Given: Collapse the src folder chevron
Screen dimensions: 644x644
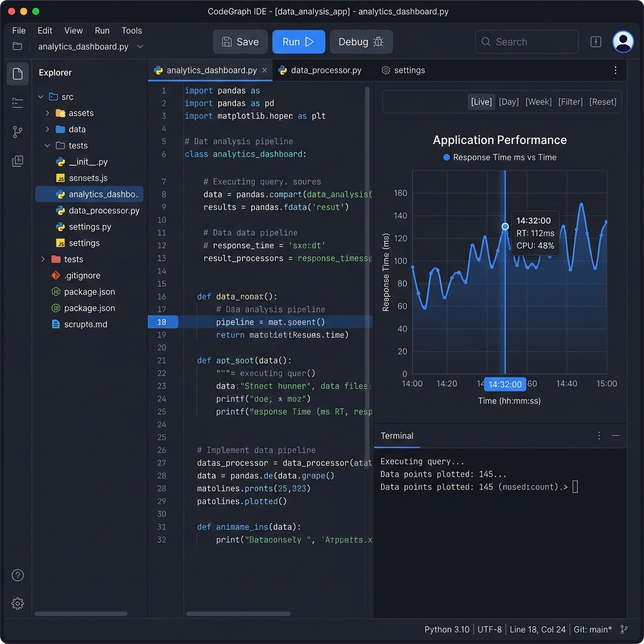Looking at the screenshot, I should [x=41, y=97].
